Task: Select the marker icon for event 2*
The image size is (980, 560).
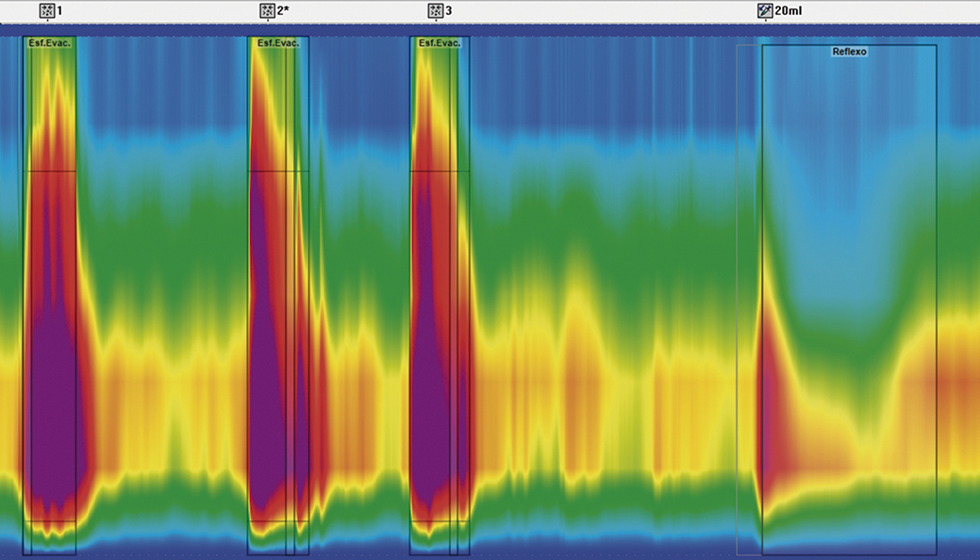Action: [268, 10]
